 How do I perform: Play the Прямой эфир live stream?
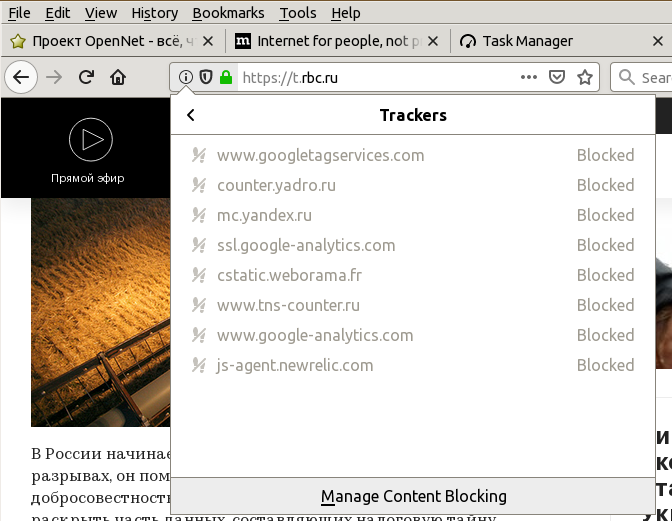91,140
